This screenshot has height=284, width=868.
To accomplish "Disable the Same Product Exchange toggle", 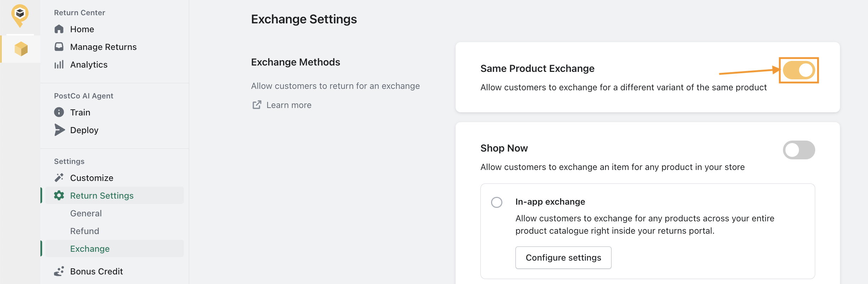I will [x=799, y=70].
